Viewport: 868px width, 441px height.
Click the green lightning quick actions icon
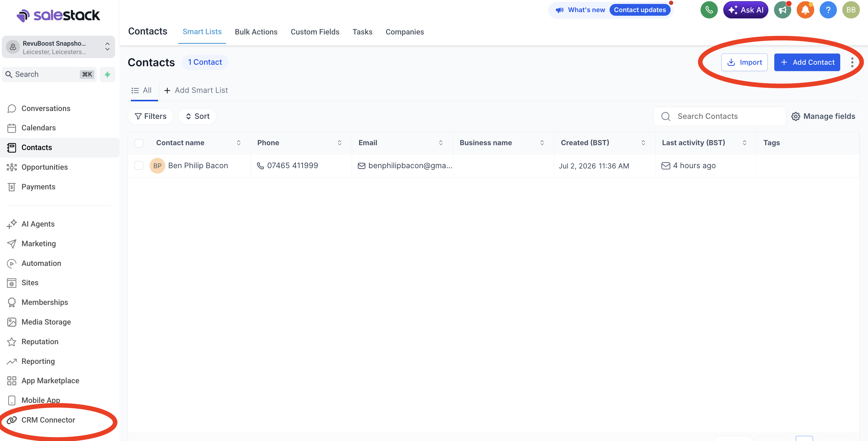coord(108,74)
